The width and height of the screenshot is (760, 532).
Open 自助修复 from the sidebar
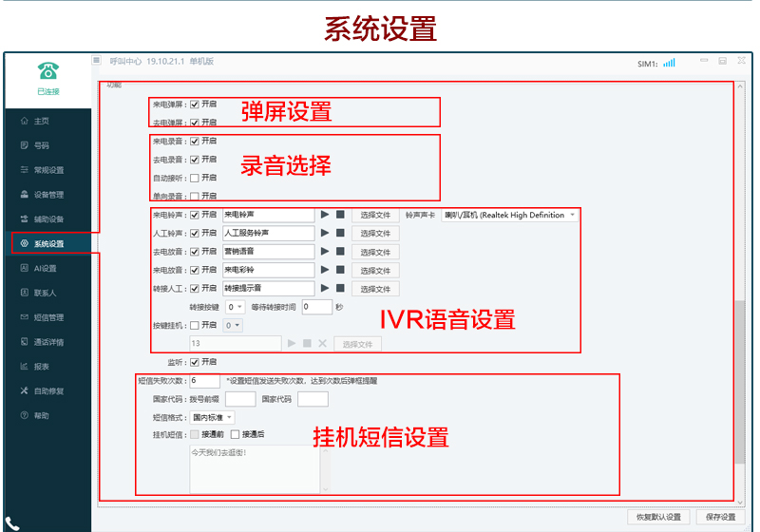pyautogui.click(x=47, y=391)
